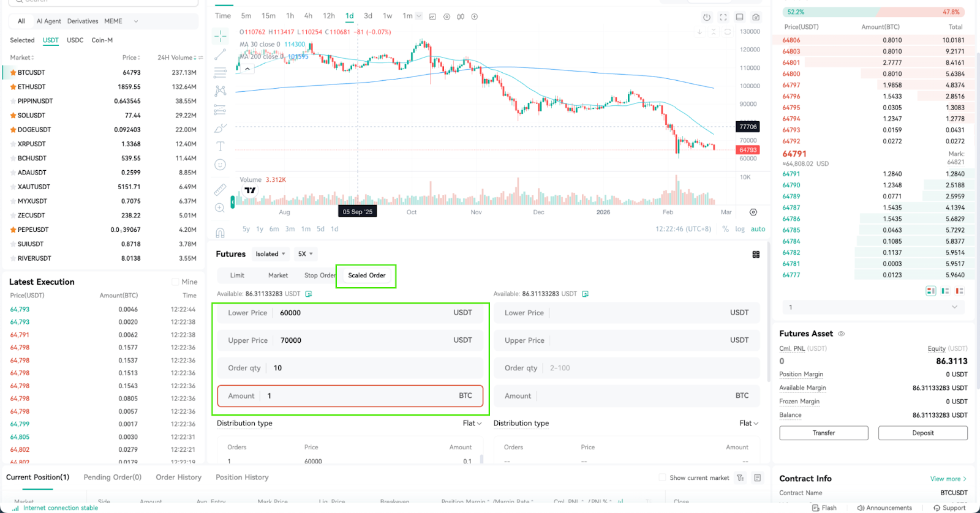
Task: Click the Deposit button
Action: click(x=923, y=433)
